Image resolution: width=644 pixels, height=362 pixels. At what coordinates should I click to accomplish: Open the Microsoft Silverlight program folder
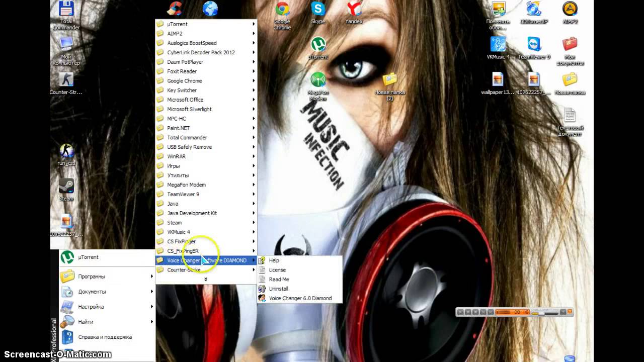click(206, 109)
